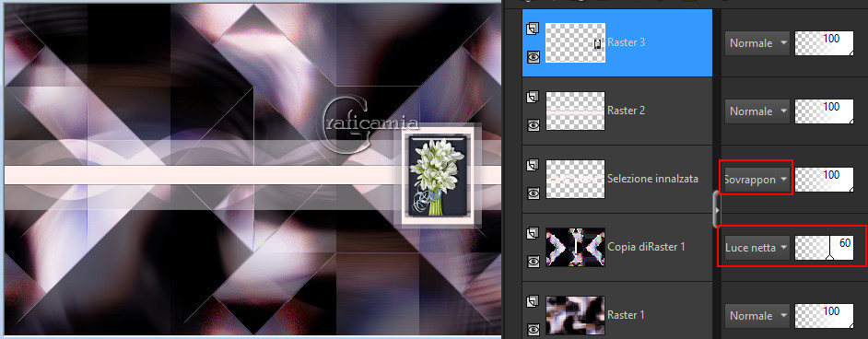The image size is (868, 339).
Task: Click the layer type icon of Raster 1
Action: point(533,301)
